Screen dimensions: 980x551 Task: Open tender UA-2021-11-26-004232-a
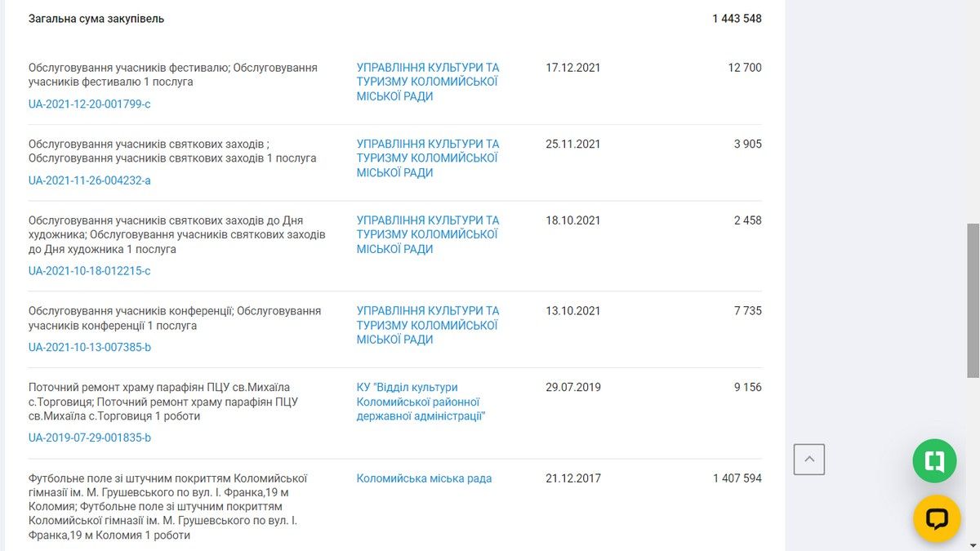(x=90, y=180)
